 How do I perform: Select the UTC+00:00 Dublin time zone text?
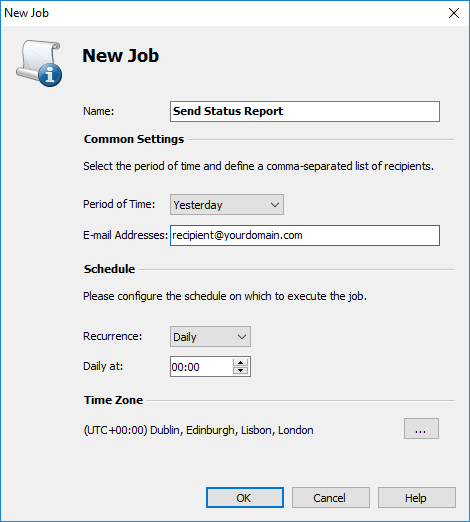198,430
